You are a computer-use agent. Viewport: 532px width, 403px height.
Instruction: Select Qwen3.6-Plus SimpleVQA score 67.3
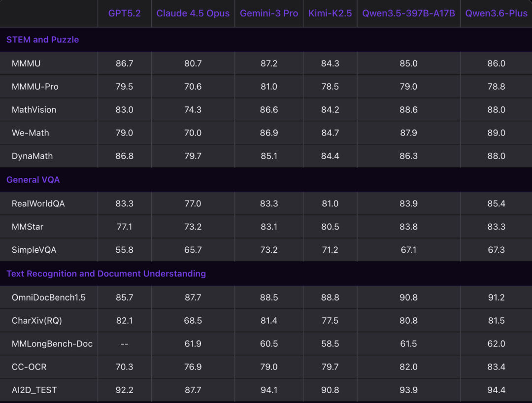[x=496, y=250]
